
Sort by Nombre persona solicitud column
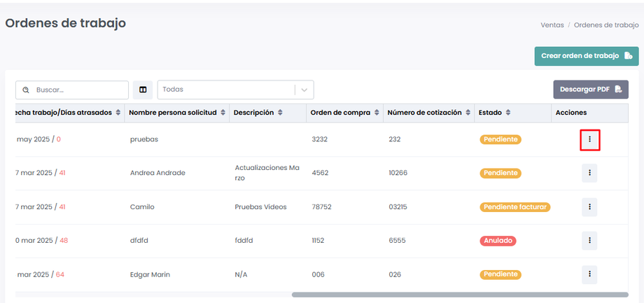pyautogui.click(x=223, y=113)
